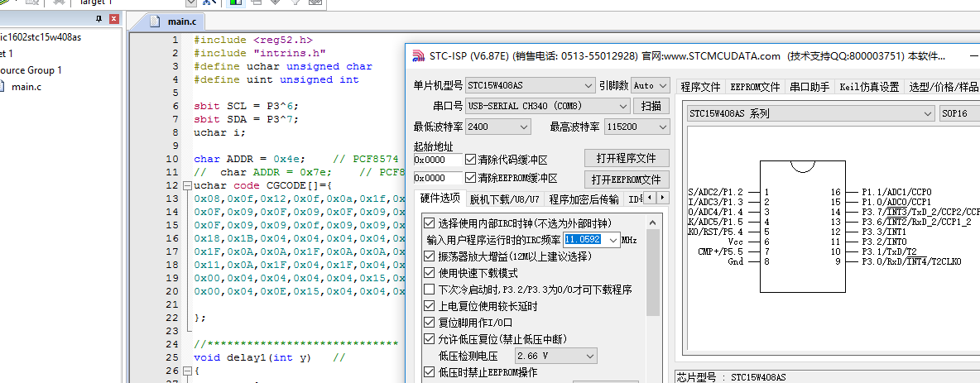Switch to 程序文件 tab

(700, 87)
